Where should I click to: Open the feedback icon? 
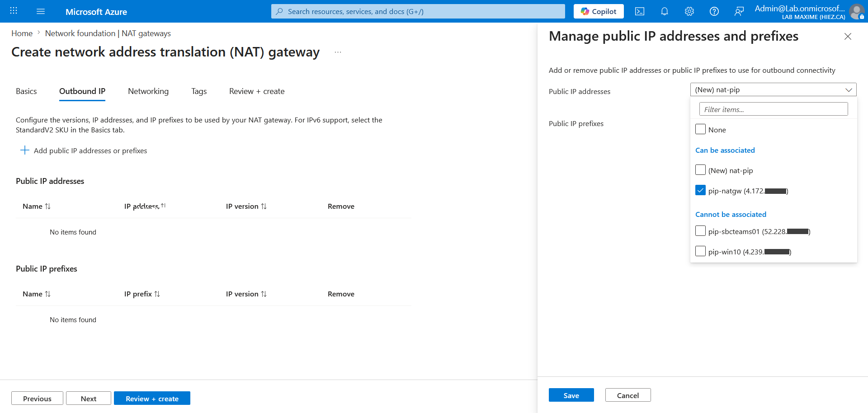tap(739, 11)
